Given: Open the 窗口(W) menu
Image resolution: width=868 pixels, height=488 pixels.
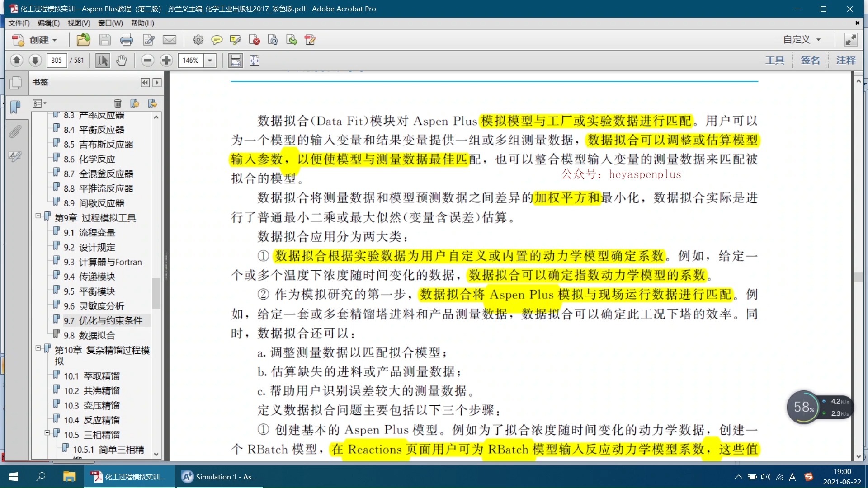Looking at the screenshot, I should pos(110,23).
